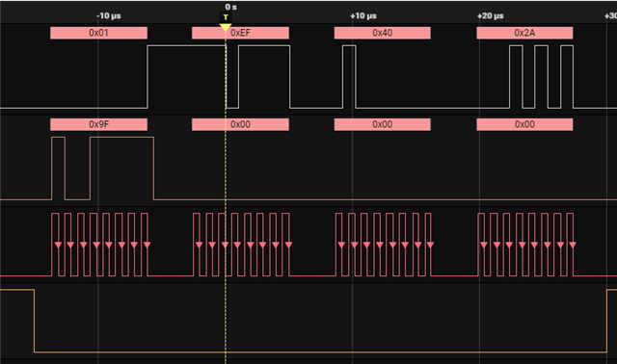Select the 0x9F decoded byte bubble
Image resolution: width=617 pixels, height=364 pixels.
point(98,124)
